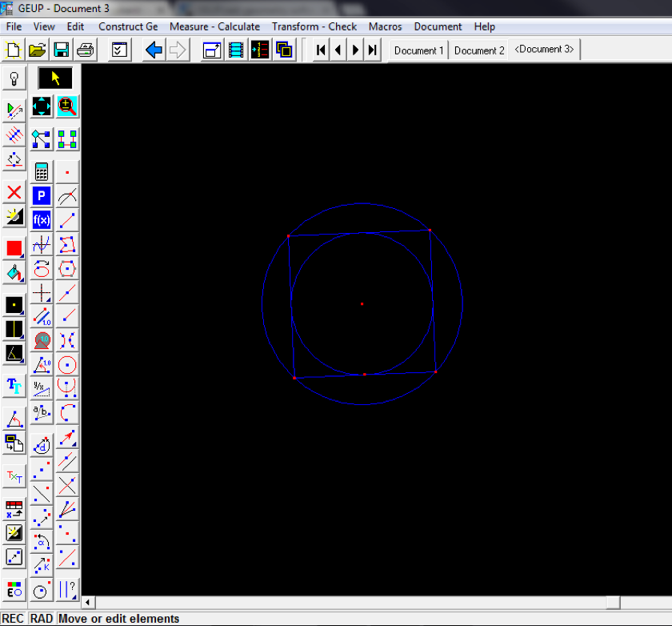Screen dimensions: 672x626
Task: Click the blue undo back arrow
Action: [x=154, y=50]
